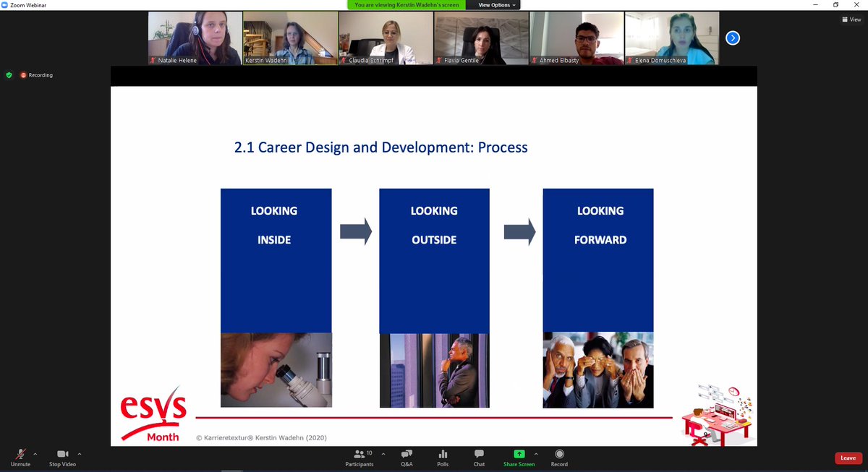Click the Stop Video camera icon
The width and height of the screenshot is (868, 472).
tap(62, 453)
